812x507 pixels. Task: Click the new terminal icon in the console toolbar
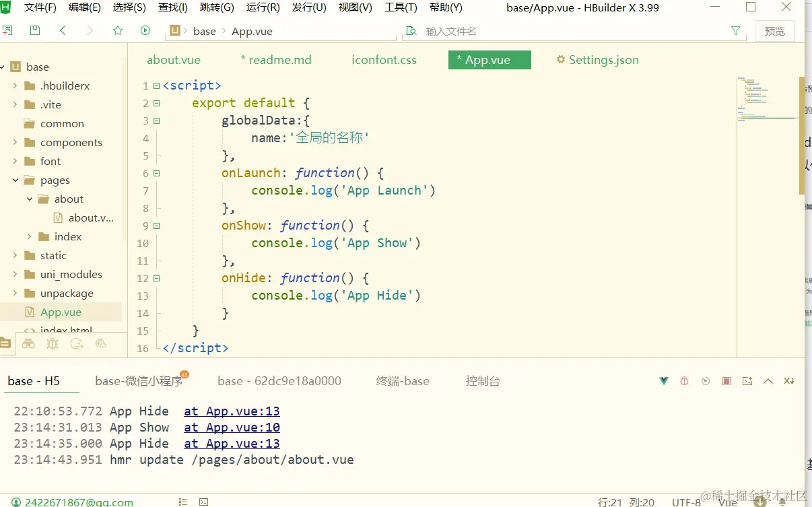click(x=747, y=381)
